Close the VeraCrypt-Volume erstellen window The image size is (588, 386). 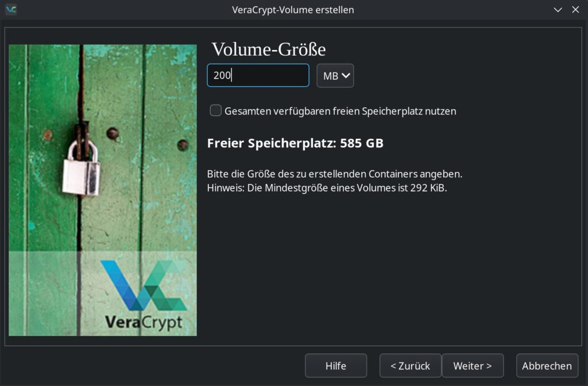tap(575, 10)
